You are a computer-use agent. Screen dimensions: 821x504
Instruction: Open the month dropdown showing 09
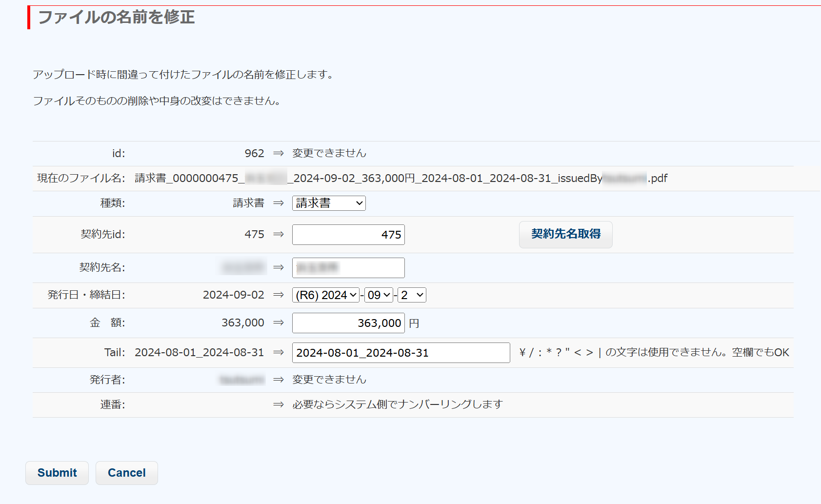(x=379, y=295)
